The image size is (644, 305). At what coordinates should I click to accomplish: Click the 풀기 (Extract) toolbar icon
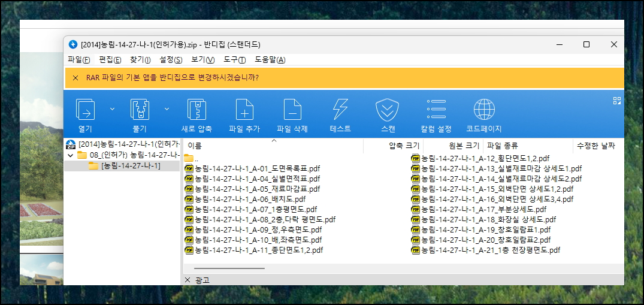click(x=140, y=110)
